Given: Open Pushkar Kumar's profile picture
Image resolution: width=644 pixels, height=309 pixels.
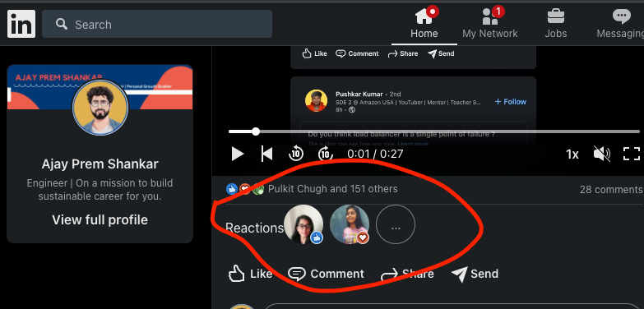Looking at the screenshot, I should click(x=317, y=100).
